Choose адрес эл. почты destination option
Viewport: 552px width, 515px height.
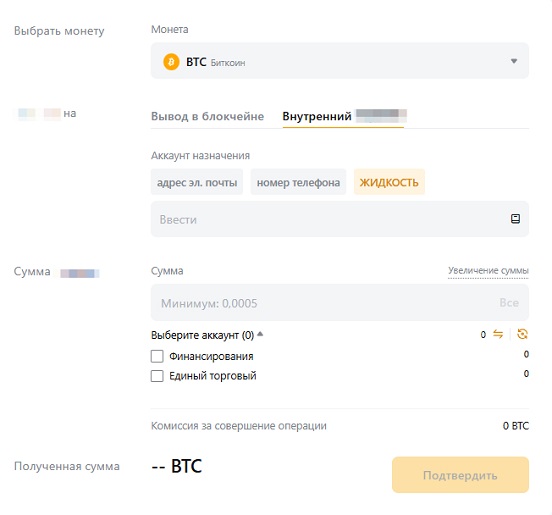[x=197, y=182]
